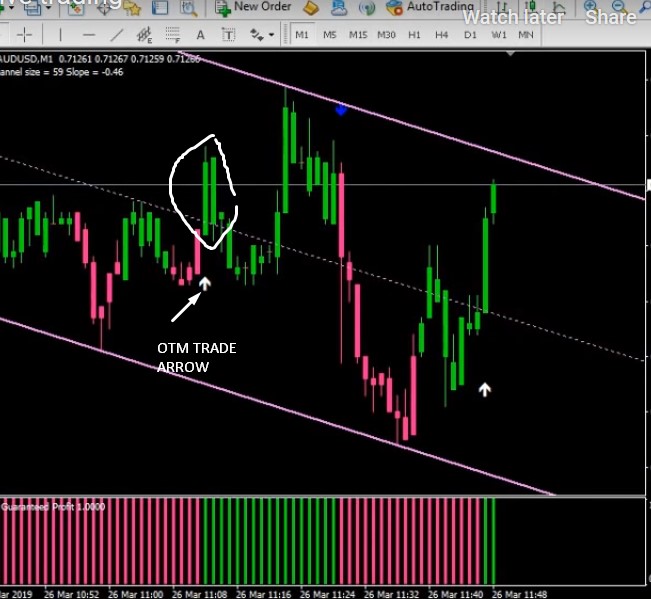Click the 'Slope = -0.46' channel text
651x599 pixels.
95,72
